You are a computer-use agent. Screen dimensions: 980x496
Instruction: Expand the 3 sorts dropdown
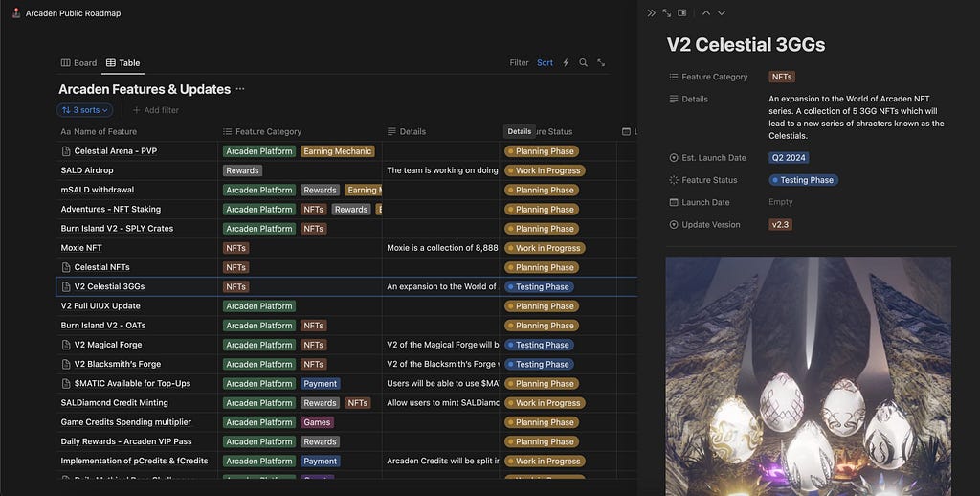point(84,110)
